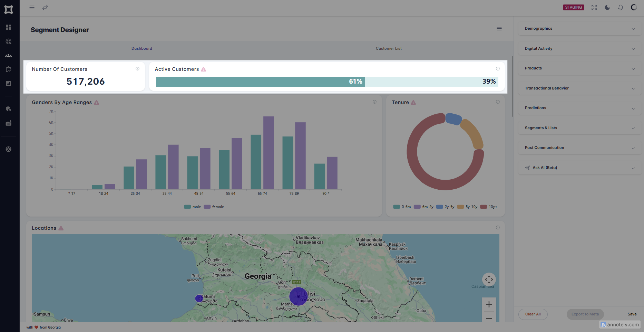
Task: Expand the Demographics section
Action: click(580, 28)
